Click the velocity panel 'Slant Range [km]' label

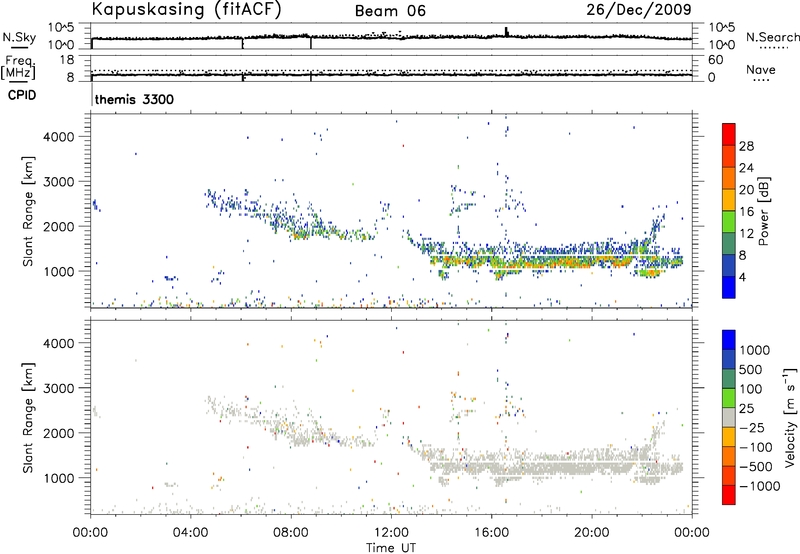click(x=28, y=418)
